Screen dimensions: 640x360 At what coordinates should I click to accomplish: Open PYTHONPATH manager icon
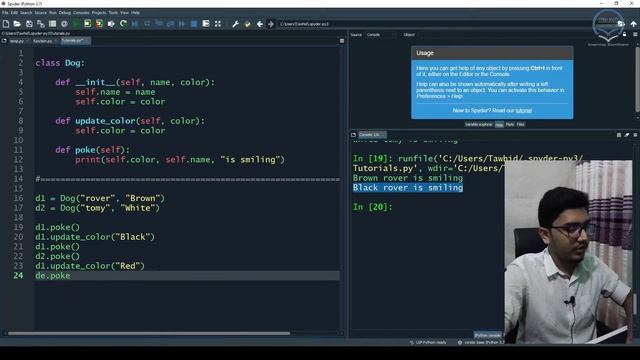click(247, 24)
